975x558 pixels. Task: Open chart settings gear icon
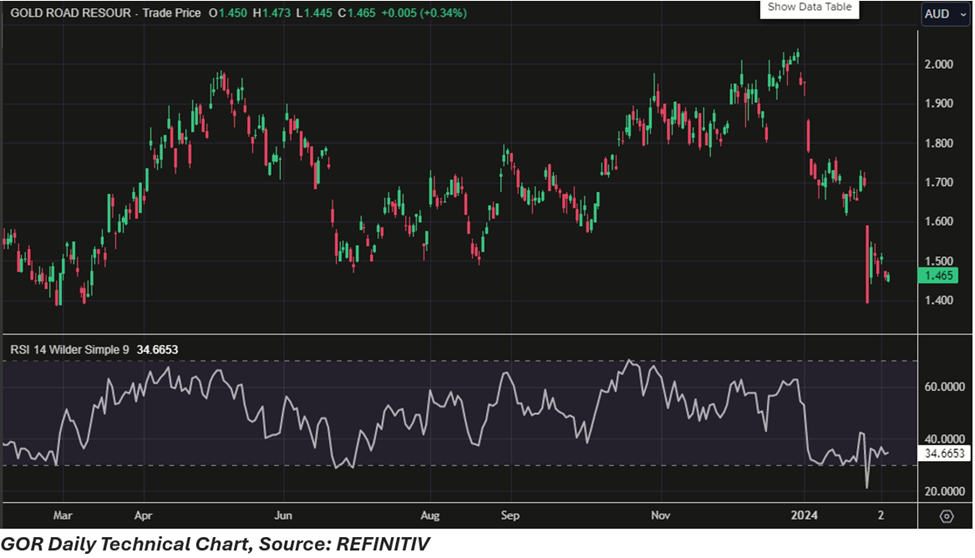(946, 516)
